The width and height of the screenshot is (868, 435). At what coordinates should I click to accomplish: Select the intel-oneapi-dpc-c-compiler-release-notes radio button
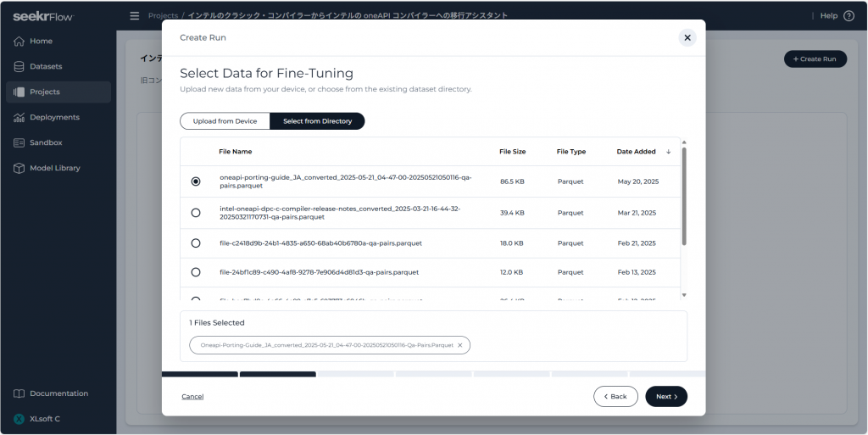coord(196,213)
